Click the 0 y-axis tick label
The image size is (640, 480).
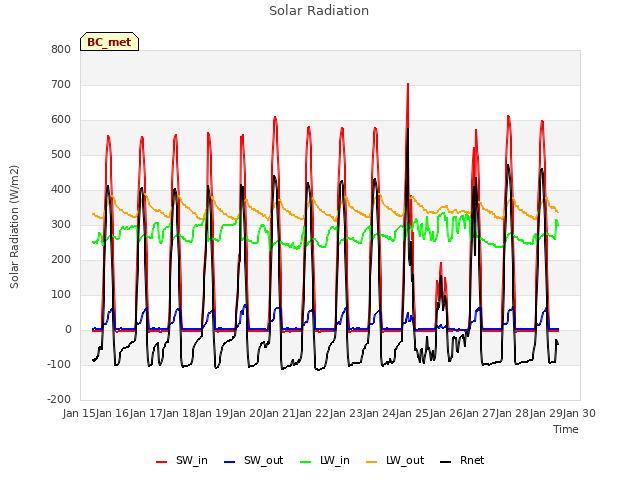pos(68,329)
